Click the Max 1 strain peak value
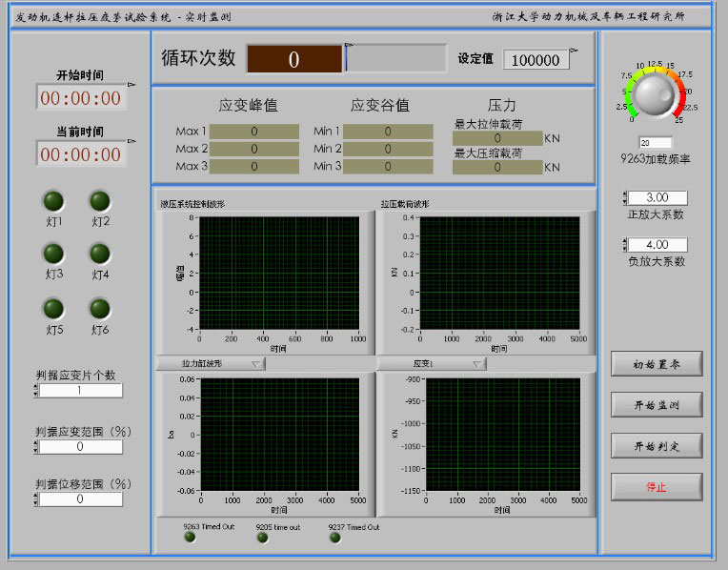The height and width of the screenshot is (570, 728). click(x=254, y=132)
